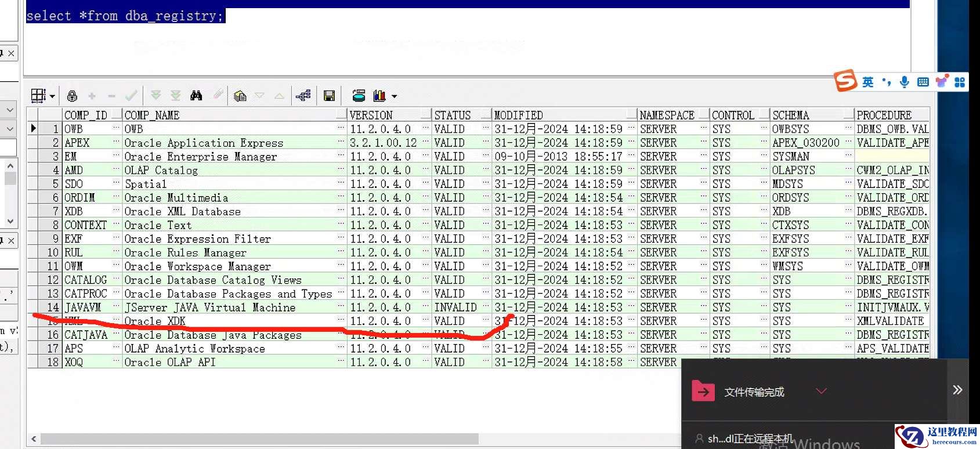Click the Sogou skin shirt icon
This screenshot has height=449, width=980.
(x=941, y=81)
